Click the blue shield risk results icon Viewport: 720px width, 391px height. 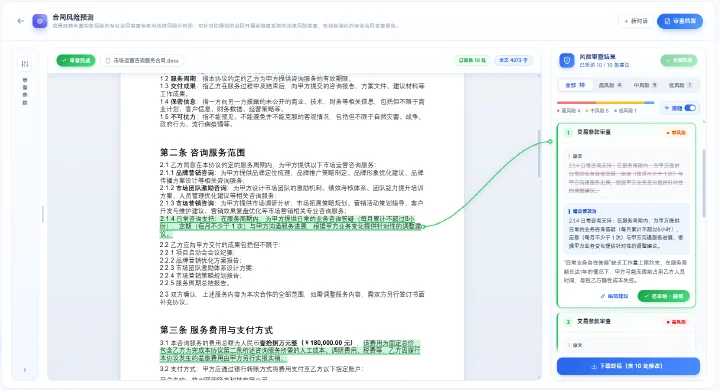point(567,61)
